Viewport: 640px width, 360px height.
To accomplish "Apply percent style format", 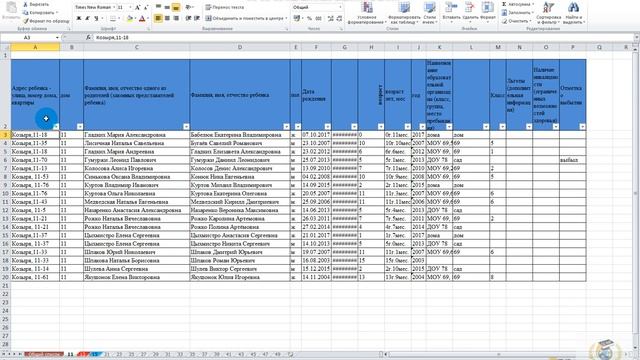I will pyautogui.click(x=309, y=18).
